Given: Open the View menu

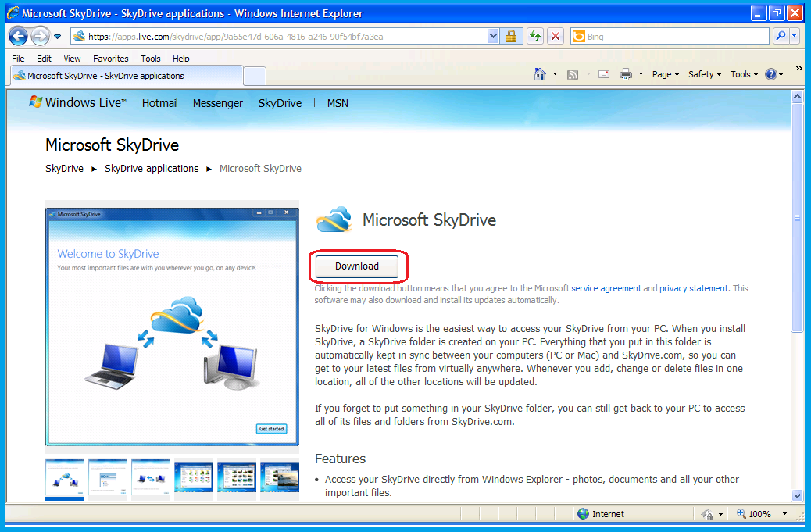Looking at the screenshot, I should point(72,59).
